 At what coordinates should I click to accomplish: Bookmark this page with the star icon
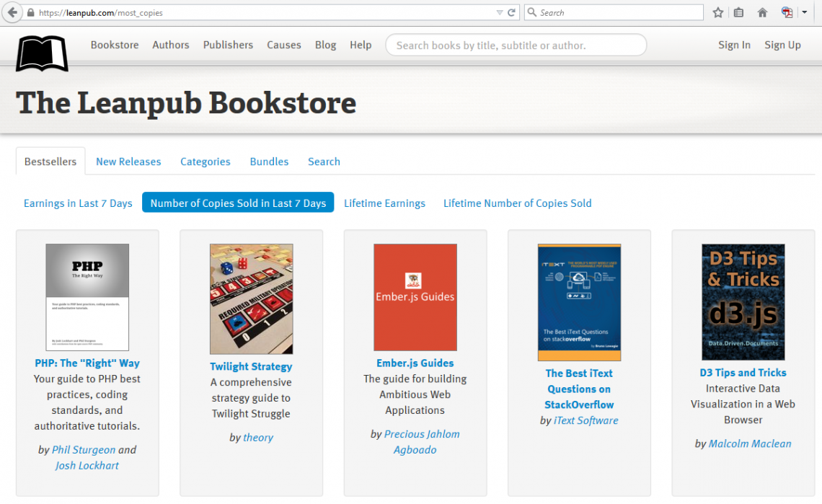tap(717, 13)
